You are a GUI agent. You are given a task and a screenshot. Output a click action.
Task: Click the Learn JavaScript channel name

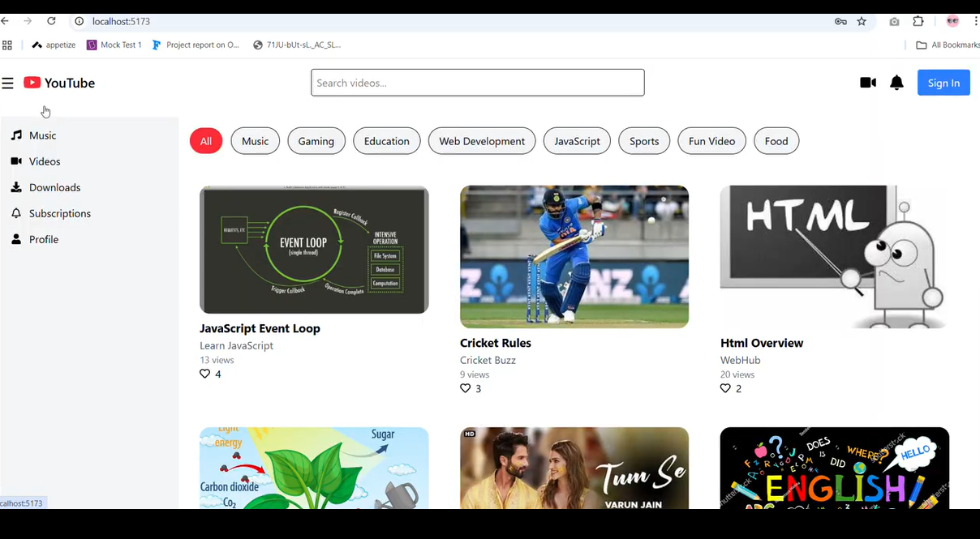click(236, 345)
